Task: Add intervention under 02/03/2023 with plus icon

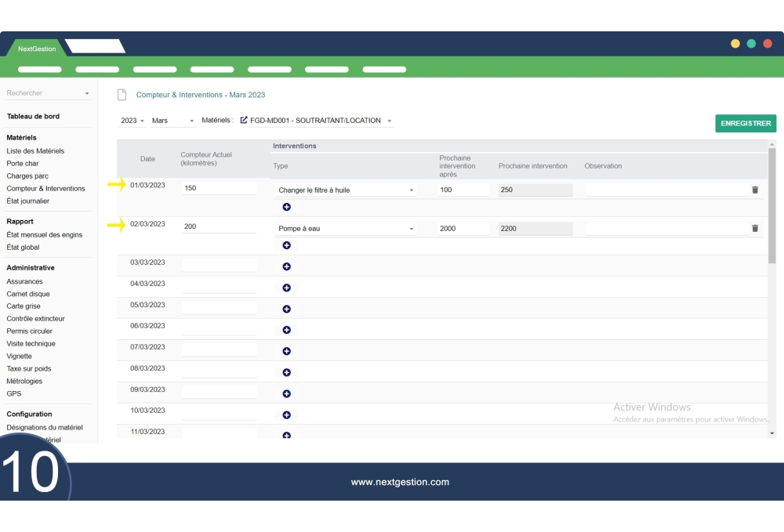Action: (x=286, y=245)
